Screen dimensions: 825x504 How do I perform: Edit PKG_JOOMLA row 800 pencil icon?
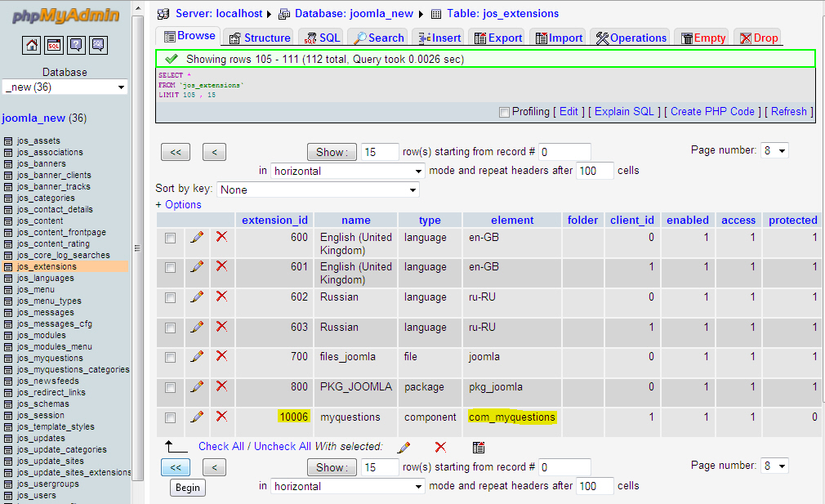click(x=197, y=386)
